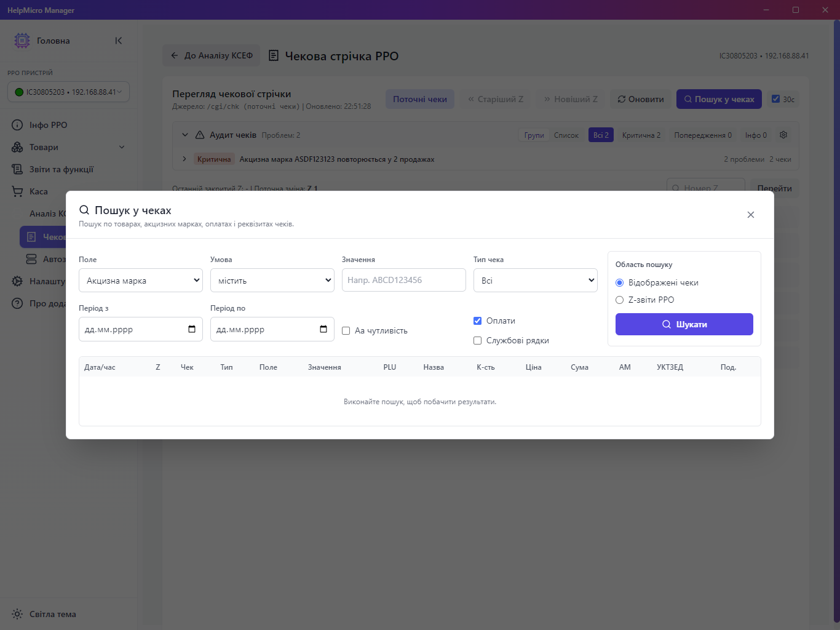Screen dimensions: 840x630
Task: Collapse the sidebar with arrow icon
Action: (x=119, y=41)
